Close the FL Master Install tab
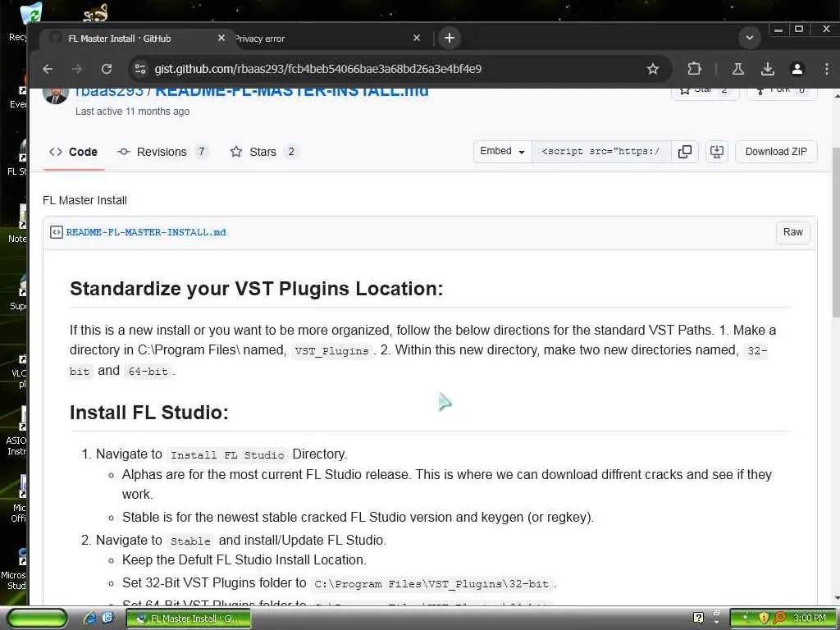840x630 pixels. tap(221, 38)
